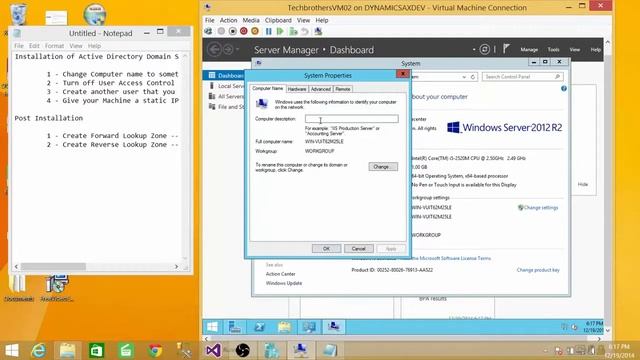Image resolution: width=640 pixels, height=360 pixels.
Task: Pause the virtual machine from the toolbar
Action: point(269,31)
